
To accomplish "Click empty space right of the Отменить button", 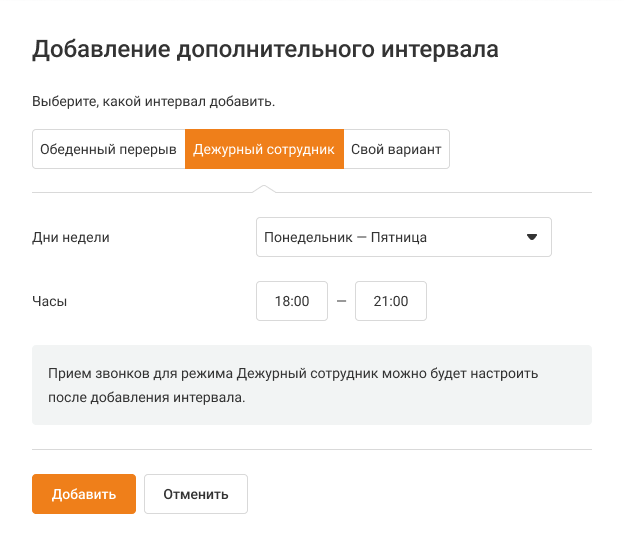I will tap(420, 494).
